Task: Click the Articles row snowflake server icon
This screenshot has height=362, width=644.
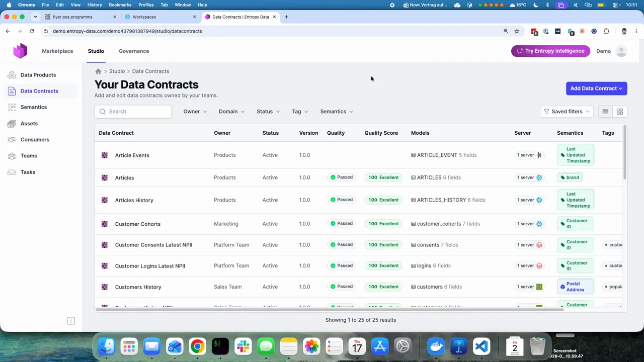Action: coord(539,177)
